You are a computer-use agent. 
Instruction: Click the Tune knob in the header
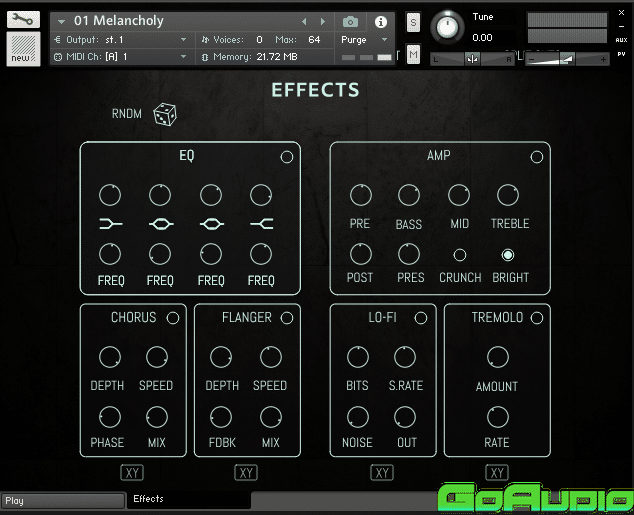[x=449, y=25]
